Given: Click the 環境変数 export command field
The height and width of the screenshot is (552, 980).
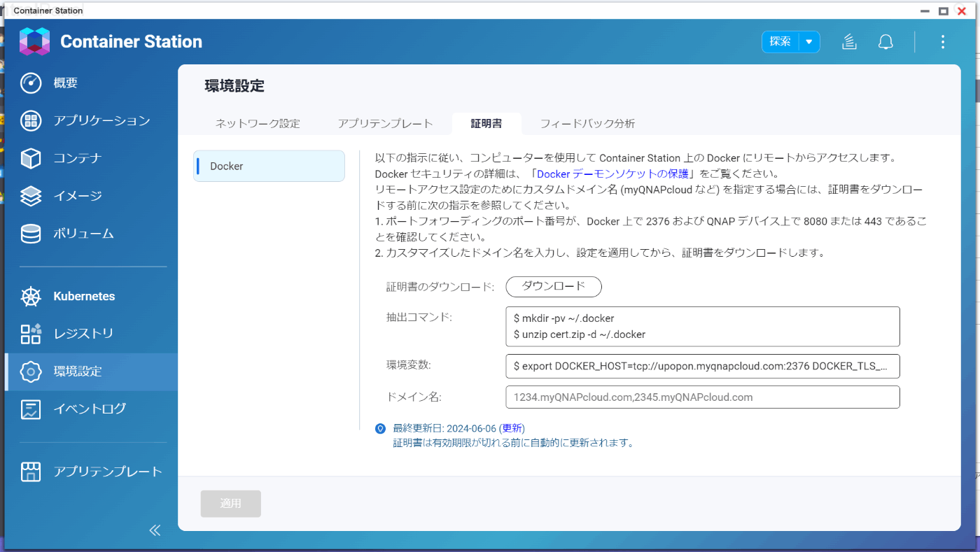Looking at the screenshot, I should (x=702, y=366).
